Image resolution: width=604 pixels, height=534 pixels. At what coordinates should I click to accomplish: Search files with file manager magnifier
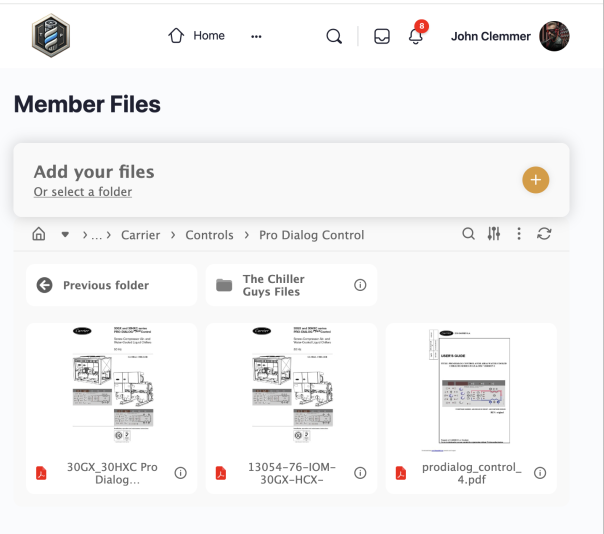tap(468, 233)
